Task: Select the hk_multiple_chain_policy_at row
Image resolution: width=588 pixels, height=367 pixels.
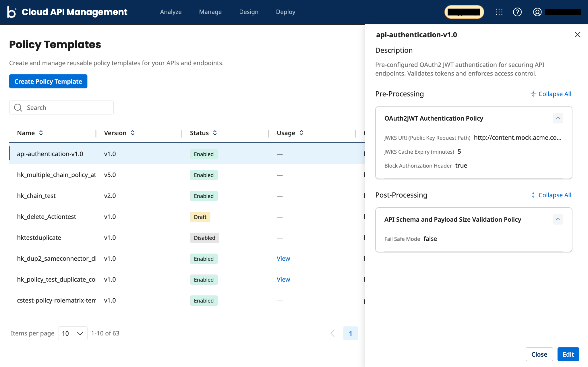Action: click(187, 175)
